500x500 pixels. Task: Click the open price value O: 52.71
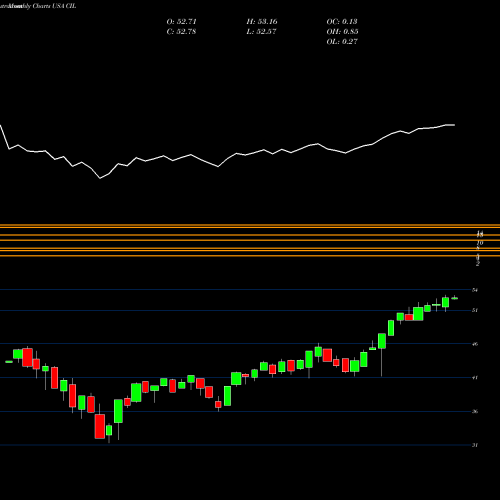coord(182,22)
